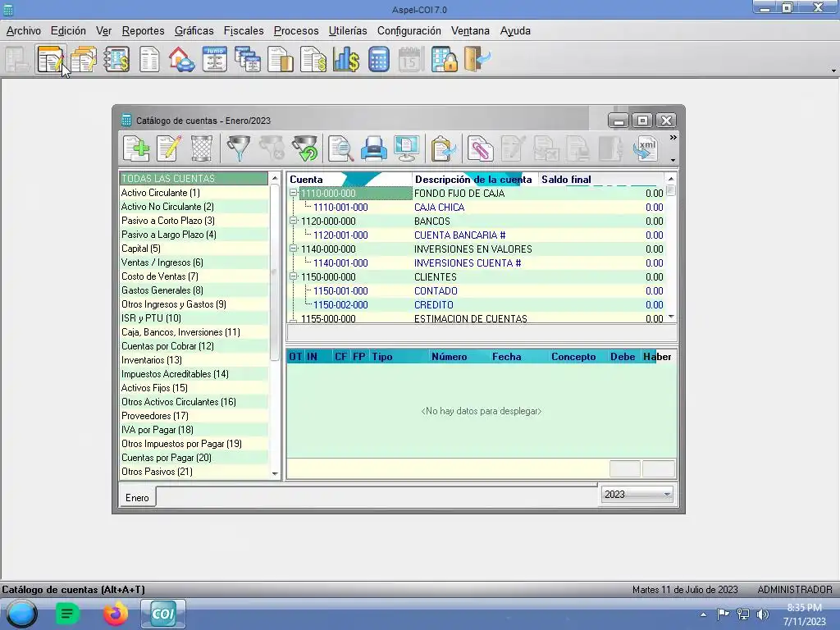Open the notebook with dollar sign icon

pos(116,59)
